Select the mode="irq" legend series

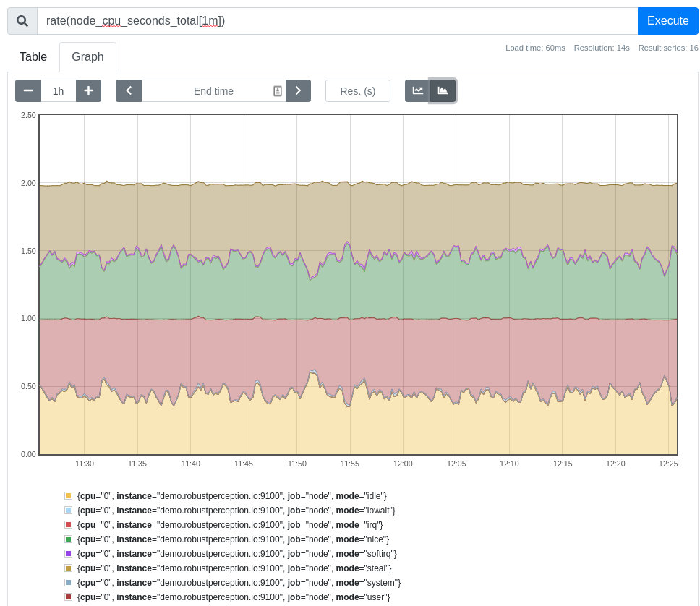tap(230, 525)
